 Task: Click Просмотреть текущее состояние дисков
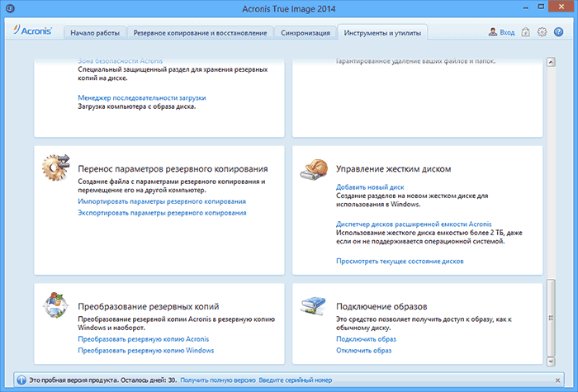[x=400, y=261]
